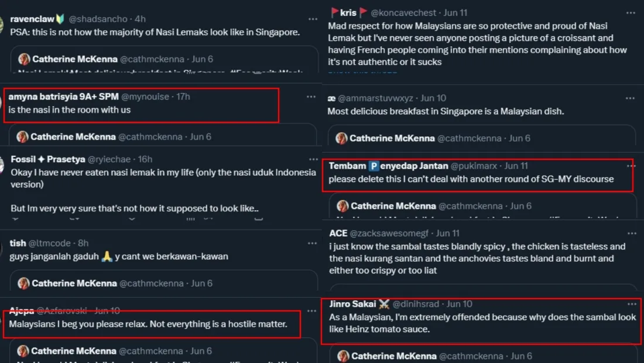Screen dimensions: 644x363
Task: Click Catherine McKenna's avatar under Jinro Sakai's tweet
Action: tap(343, 356)
